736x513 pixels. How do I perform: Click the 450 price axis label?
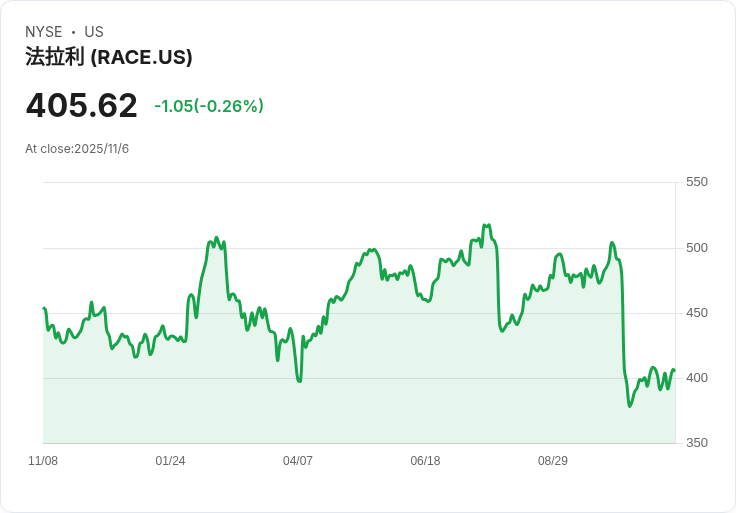pos(697,313)
